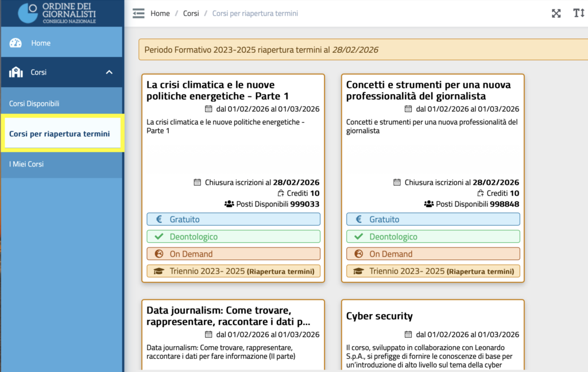Toggle the hamburger sidebar menu icon
The height and width of the screenshot is (372, 588).
click(138, 13)
